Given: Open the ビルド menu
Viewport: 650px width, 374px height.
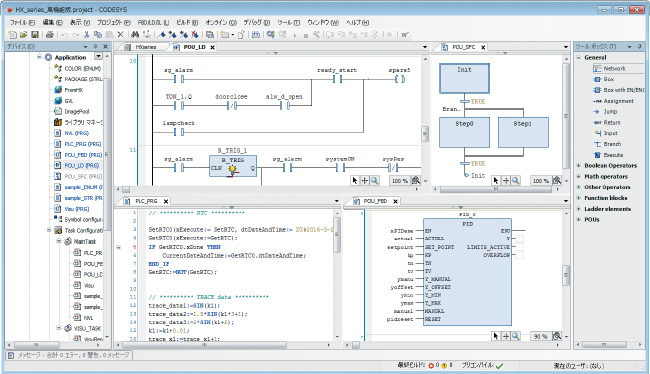Looking at the screenshot, I should pyautogui.click(x=187, y=22).
